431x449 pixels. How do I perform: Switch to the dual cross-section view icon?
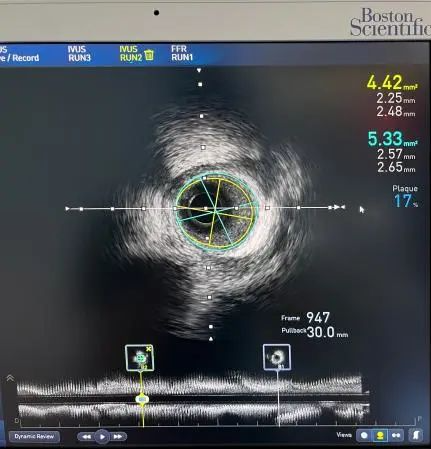coord(396,435)
